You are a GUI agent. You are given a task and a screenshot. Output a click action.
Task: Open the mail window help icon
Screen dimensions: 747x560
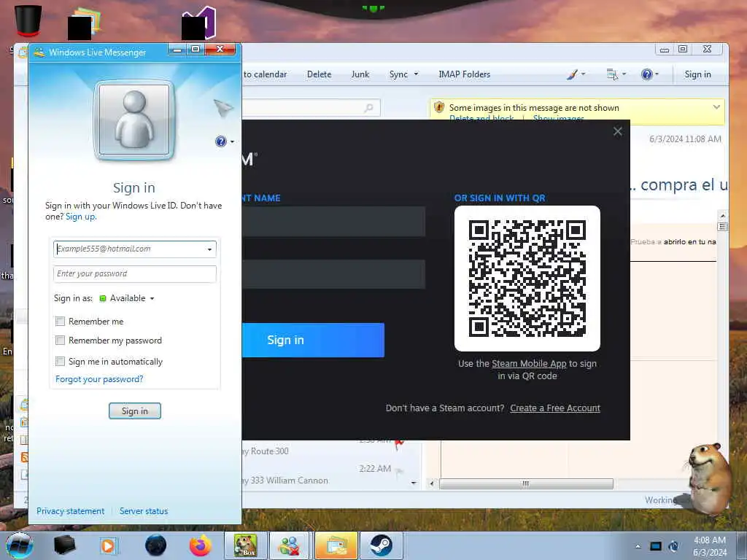(649, 74)
